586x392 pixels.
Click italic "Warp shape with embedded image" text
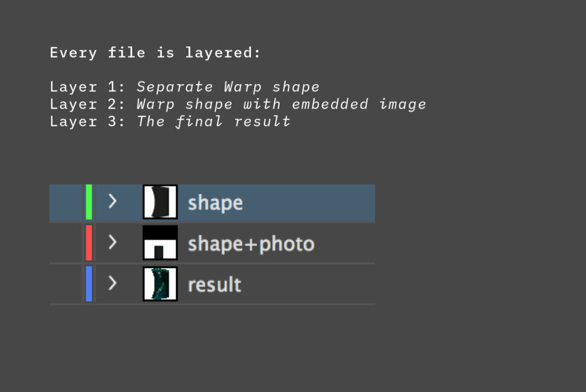click(281, 104)
